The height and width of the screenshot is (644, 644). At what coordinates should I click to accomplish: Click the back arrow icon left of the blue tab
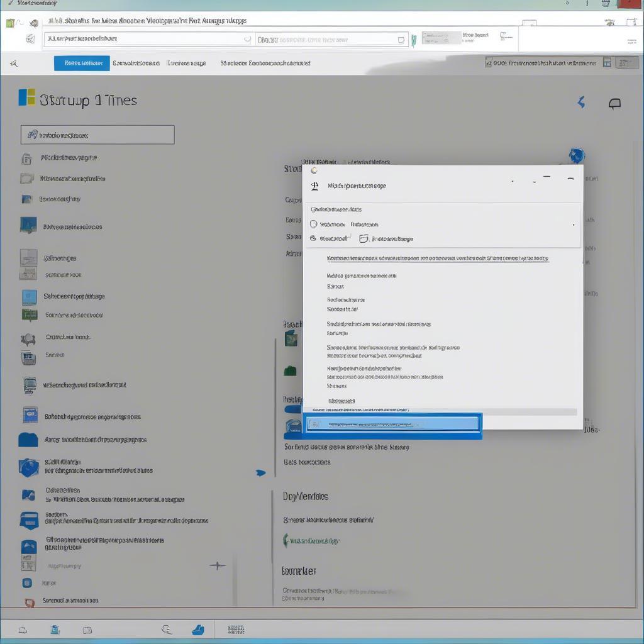pyautogui.click(x=14, y=64)
